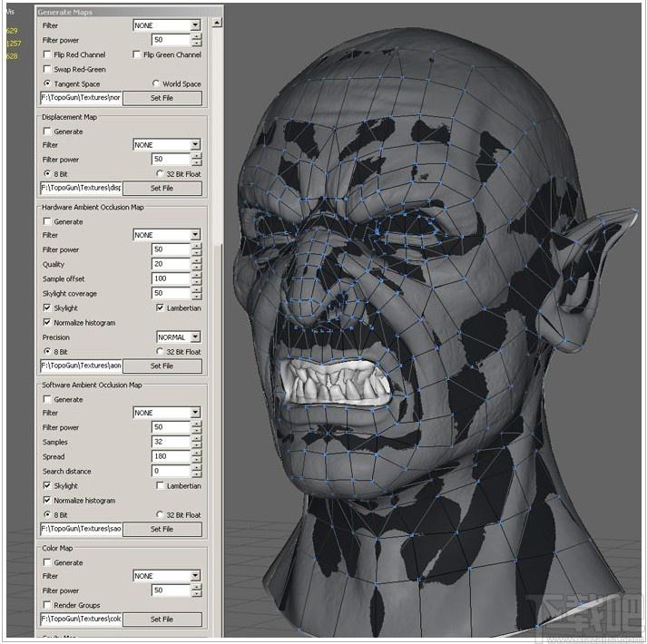Uncheck Lambertian in Hardware Ambient Occlusion

tap(160, 307)
